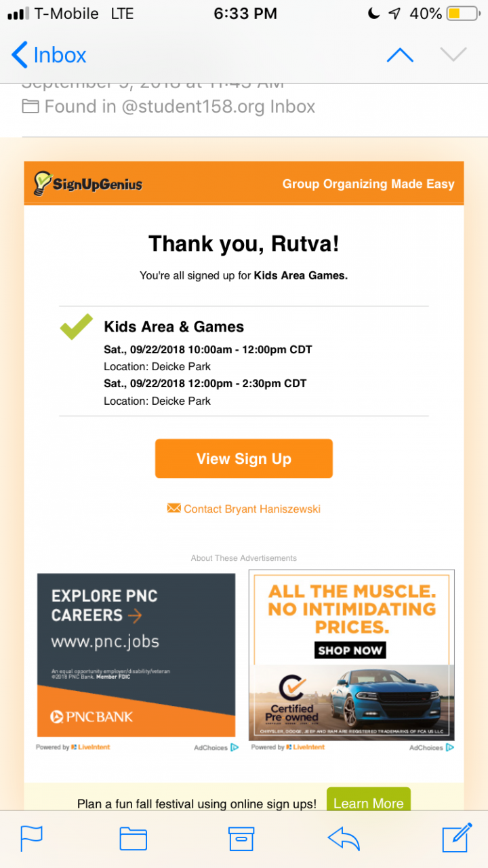Click AdChoices icon under the PNC ad
This screenshot has height=868, width=488.
tap(235, 747)
